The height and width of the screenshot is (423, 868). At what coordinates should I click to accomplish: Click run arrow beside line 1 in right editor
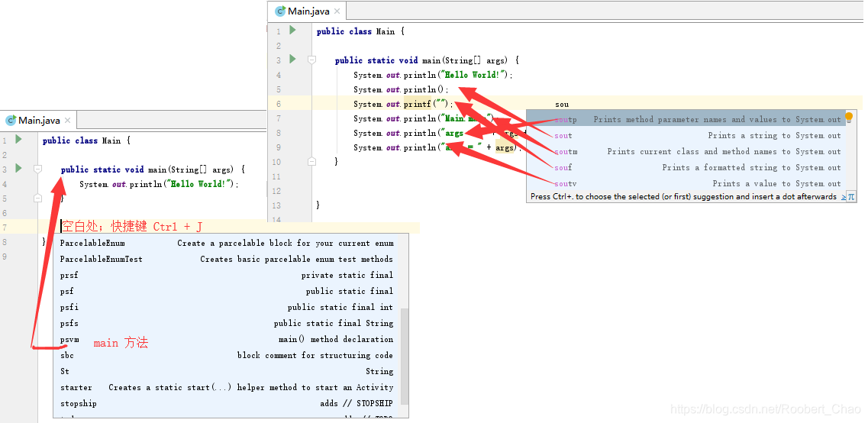pos(293,31)
